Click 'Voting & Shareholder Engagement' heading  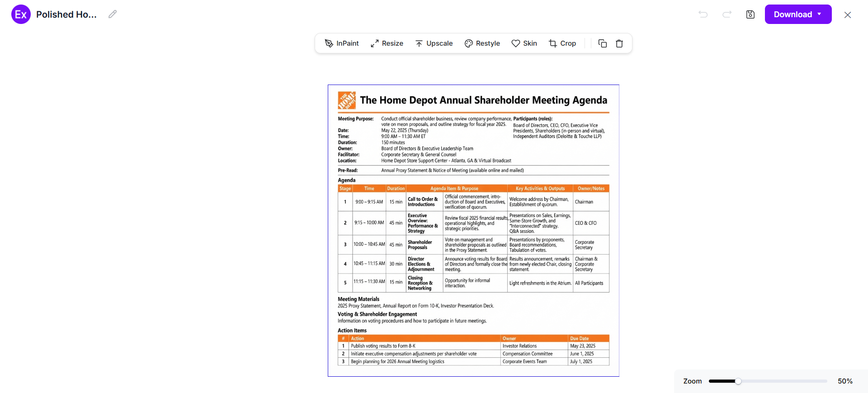(x=377, y=314)
